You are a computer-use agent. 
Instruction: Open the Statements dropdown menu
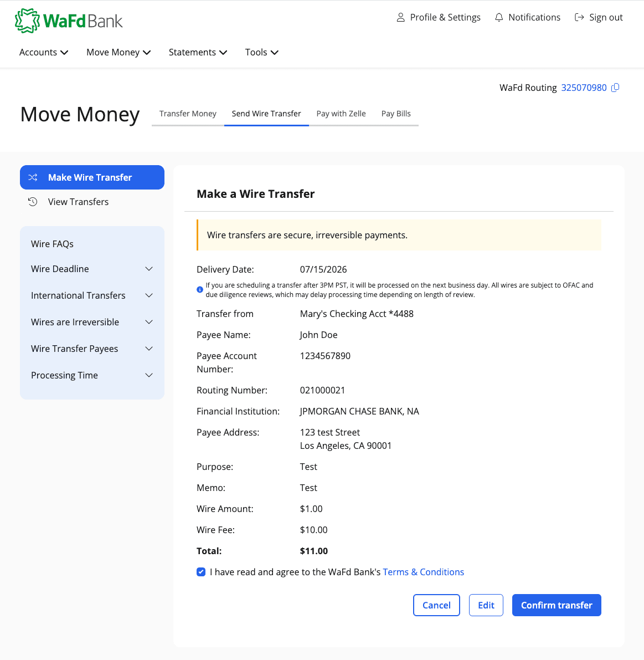point(198,52)
